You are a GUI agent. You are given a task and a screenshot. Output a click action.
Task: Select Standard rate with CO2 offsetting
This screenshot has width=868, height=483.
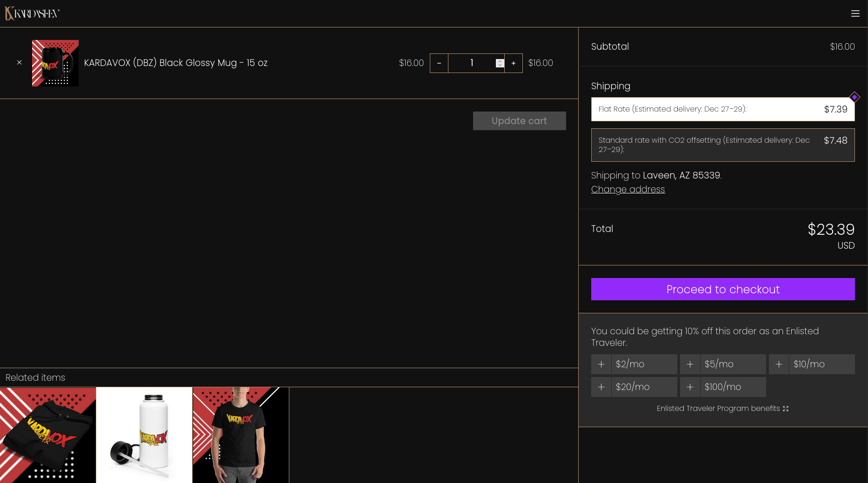(x=722, y=145)
